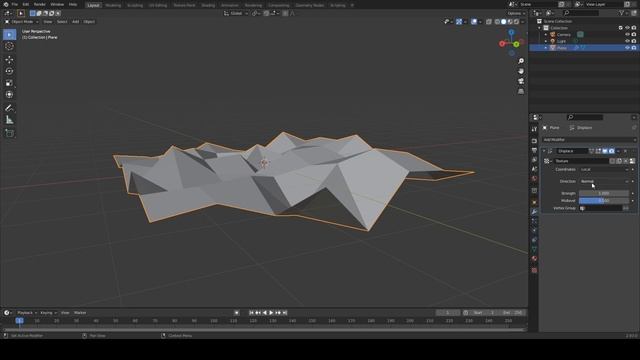
Task: Click the outliner filter funnel icon
Action: (x=622, y=13)
